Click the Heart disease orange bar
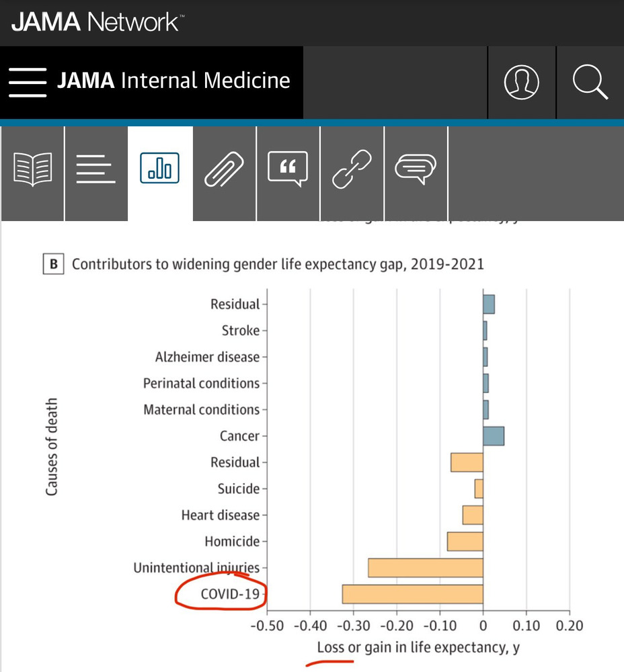 click(473, 515)
